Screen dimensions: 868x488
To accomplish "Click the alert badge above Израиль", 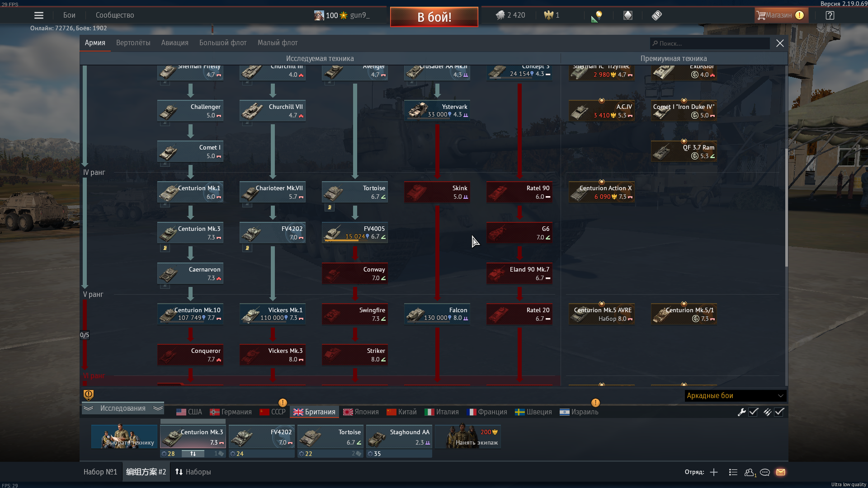I will (595, 403).
